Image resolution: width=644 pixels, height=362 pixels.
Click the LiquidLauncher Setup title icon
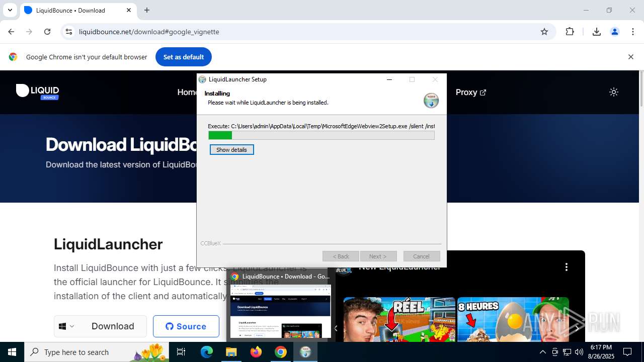(202, 79)
